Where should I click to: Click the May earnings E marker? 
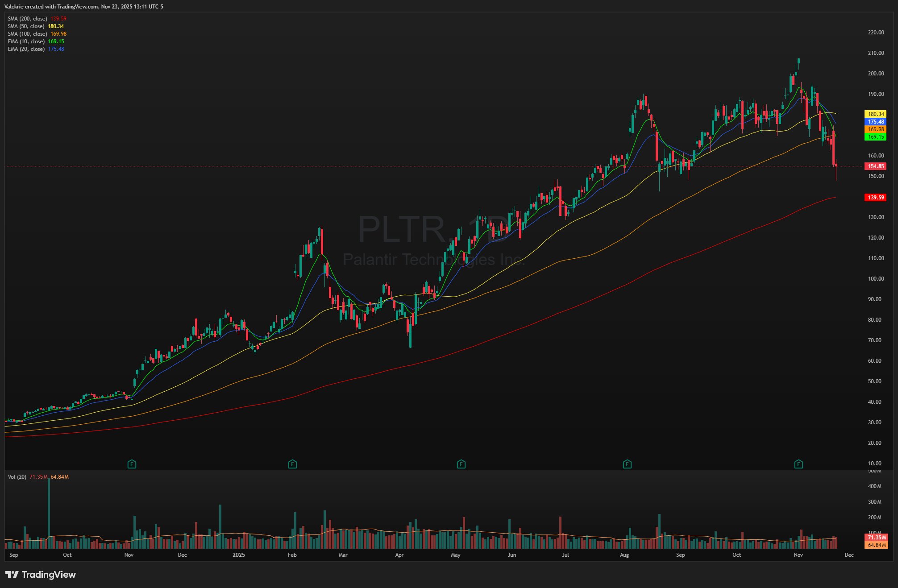(x=461, y=464)
